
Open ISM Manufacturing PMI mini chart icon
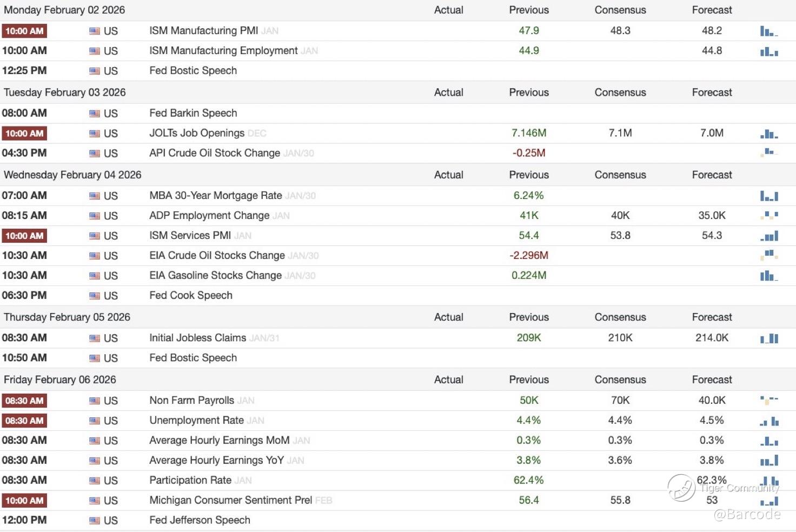point(769,31)
